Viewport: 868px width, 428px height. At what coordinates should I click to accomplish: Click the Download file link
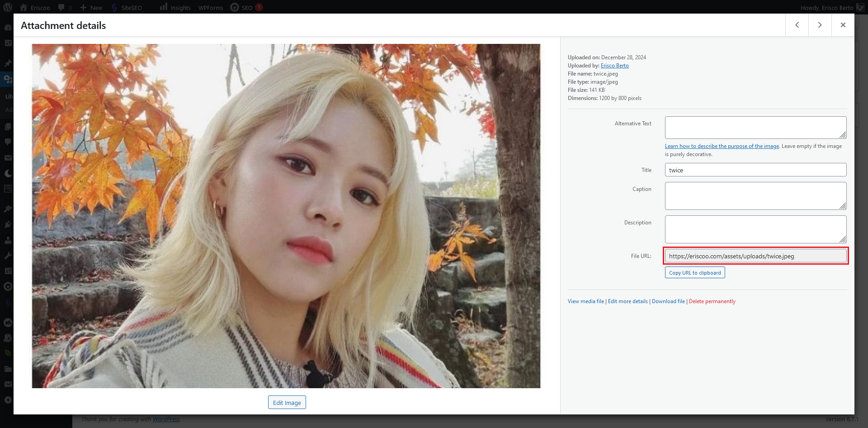[668, 301]
